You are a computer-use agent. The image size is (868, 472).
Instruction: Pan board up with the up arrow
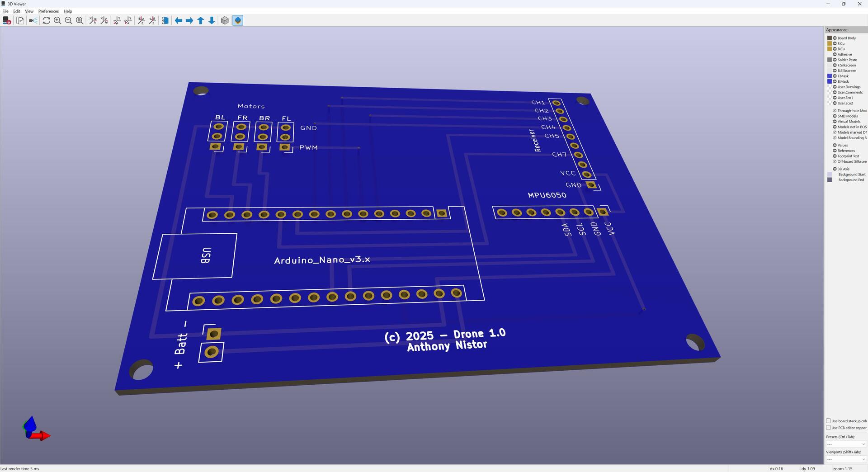tap(201, 20)
